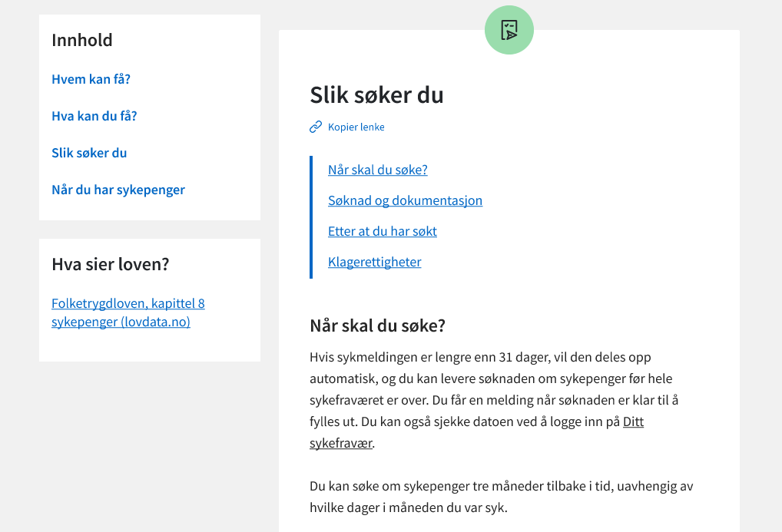Select Slik søker du in the Innhold menu
The height and width of the screenshot is (532, 782).
89,153
